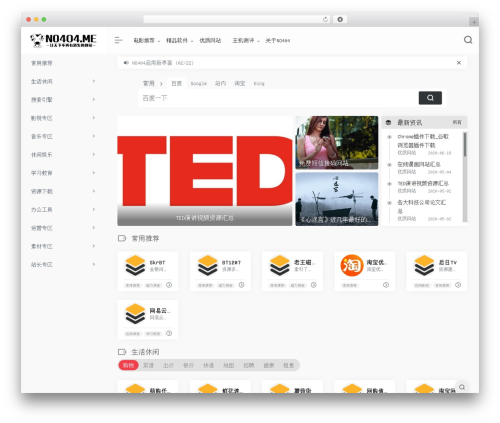Select the 出行 category pill

(168, 365)
